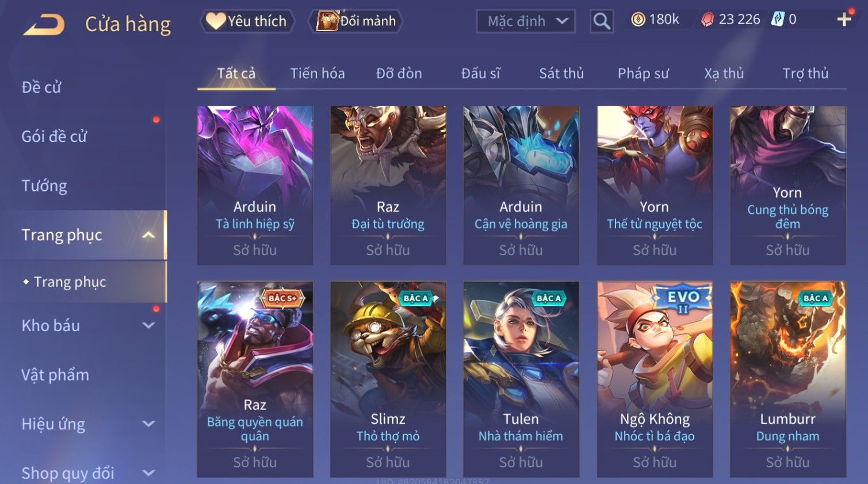
Task: Tap the golden back arrow icon
Action: click(x=44, y=25)
